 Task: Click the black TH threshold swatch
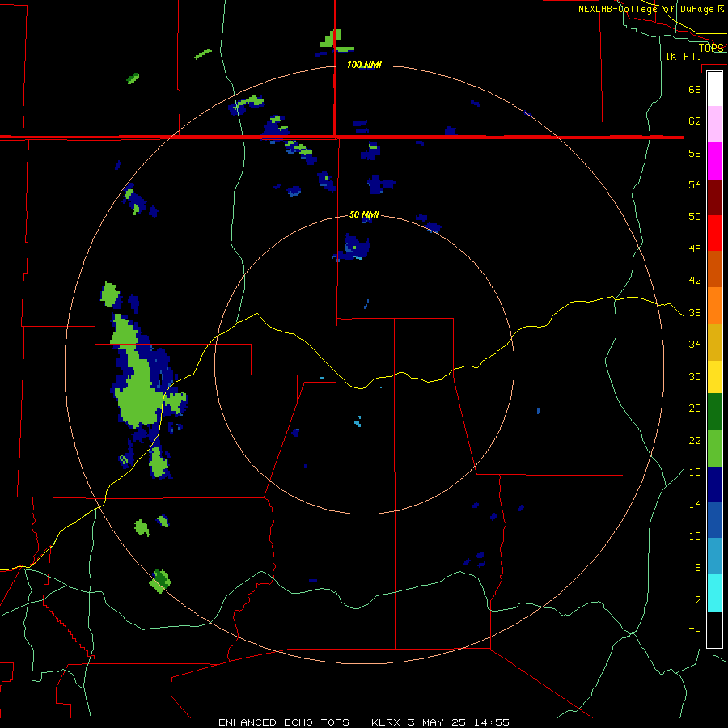point(714,629)
